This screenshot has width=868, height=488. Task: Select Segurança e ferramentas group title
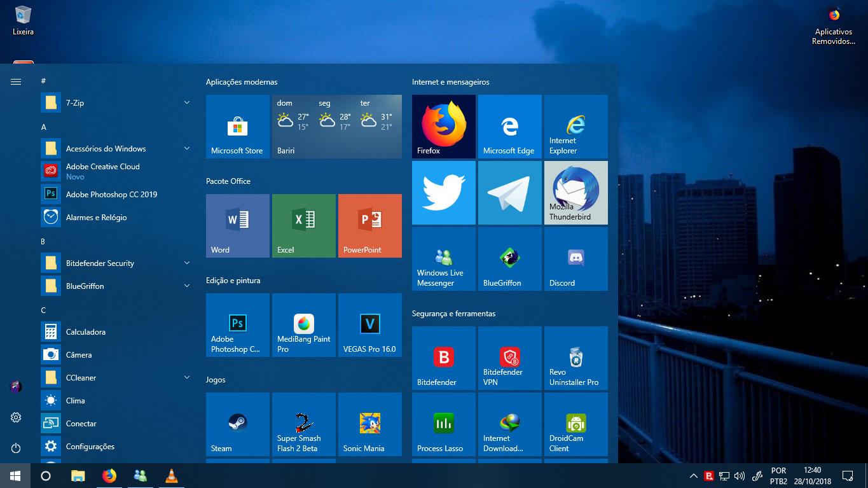[453, 314]
